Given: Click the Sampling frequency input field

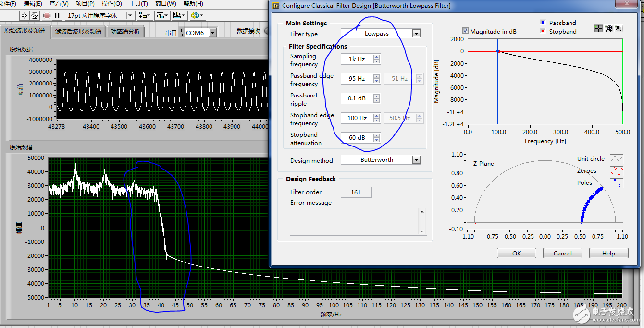Looking at the screenshot, I should coord(357,59).
